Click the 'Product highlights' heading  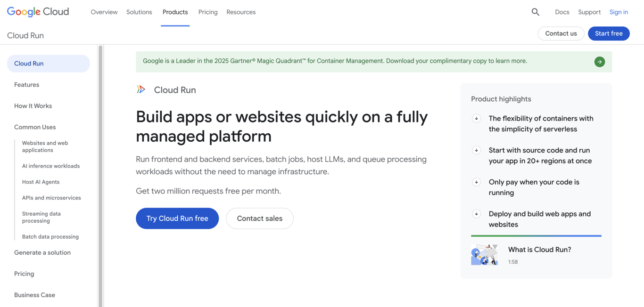501,99
